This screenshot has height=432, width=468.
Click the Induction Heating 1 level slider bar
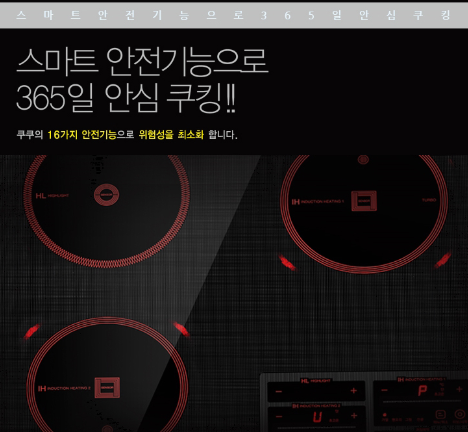point(423,402)
